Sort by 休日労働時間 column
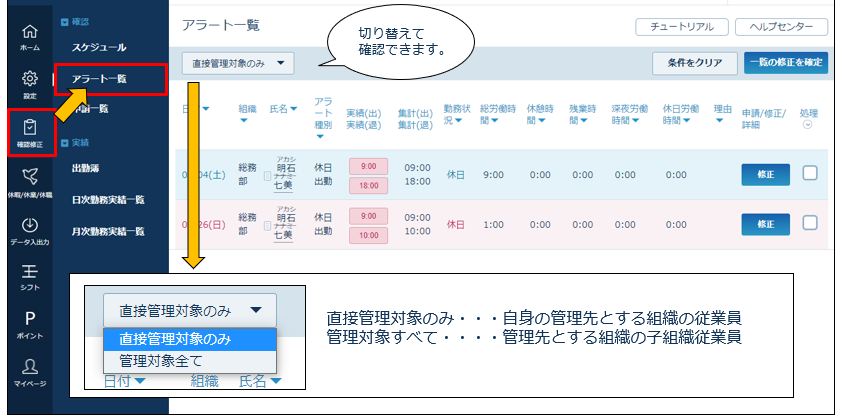This screenshot has width=842, height=419. point(680,114)
